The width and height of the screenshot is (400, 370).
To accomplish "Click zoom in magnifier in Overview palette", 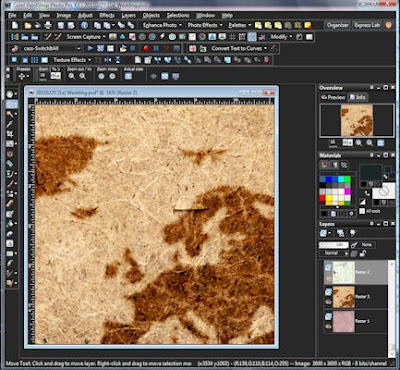I will point(370,143).
